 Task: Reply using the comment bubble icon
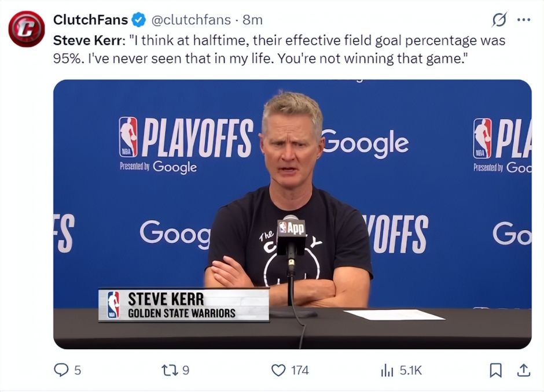[61, 370]
